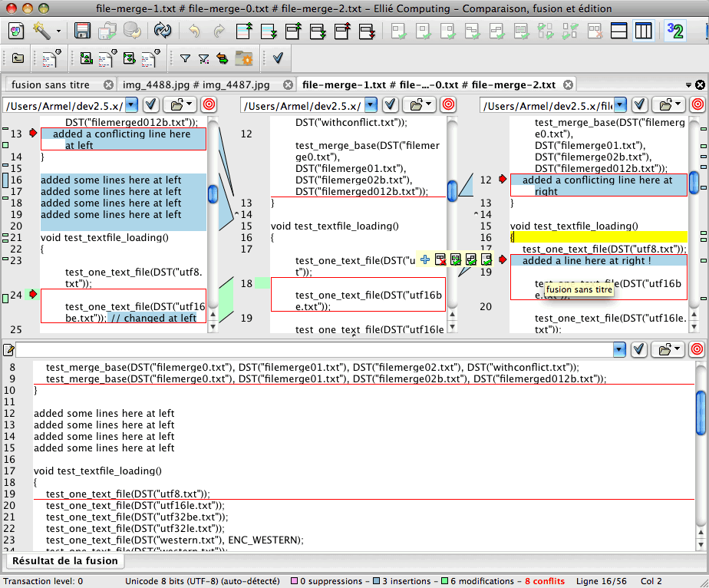Click the refresh comparison arrows icon

point(163,31)
